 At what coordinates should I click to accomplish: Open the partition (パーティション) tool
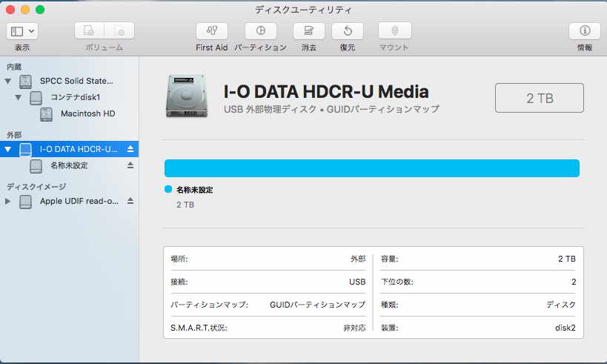pos(261,30)
